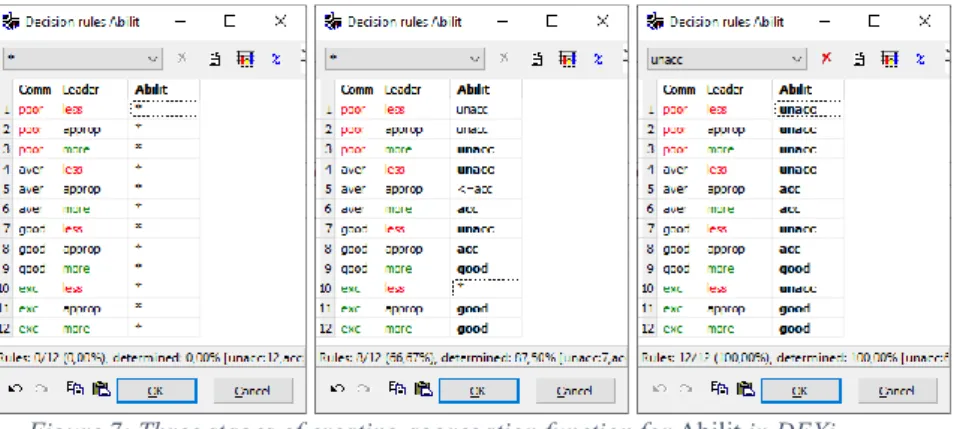Select row 8 'acc' cell in the 100,00% window
This screenshot has height=429, width=954.
[x=809, y=249]
